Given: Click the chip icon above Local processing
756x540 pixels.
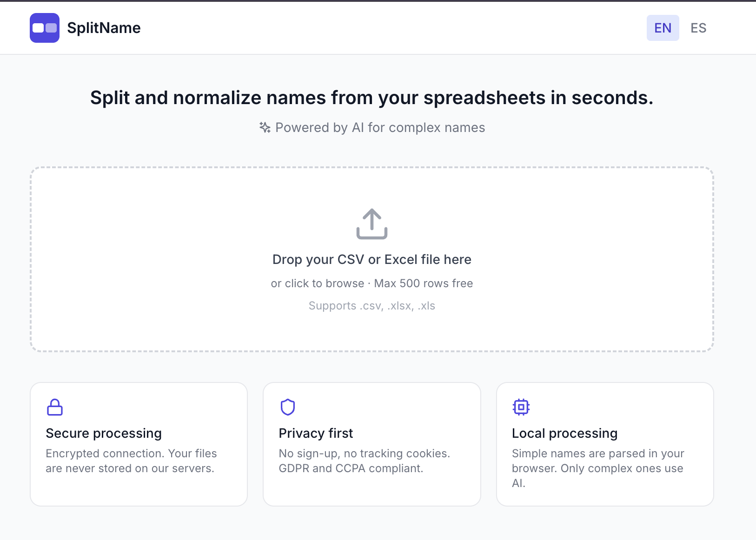Looking at the screenshot, I should [521, 407].
